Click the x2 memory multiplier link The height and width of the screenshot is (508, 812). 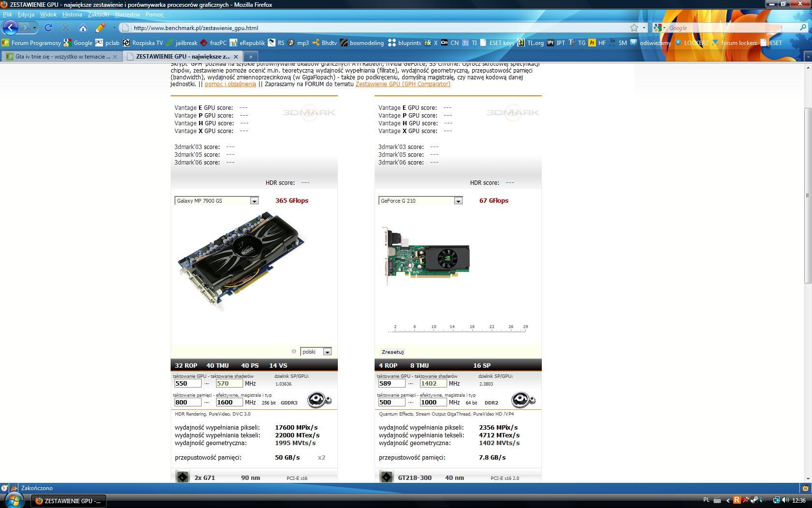[x=321, y=457]
